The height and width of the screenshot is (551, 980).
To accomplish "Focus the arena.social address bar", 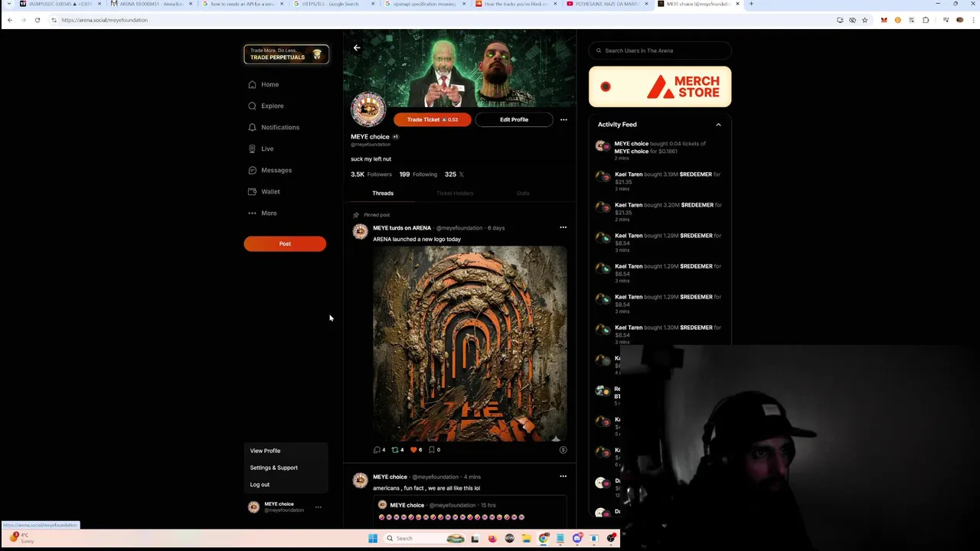I will coord(444,20).
